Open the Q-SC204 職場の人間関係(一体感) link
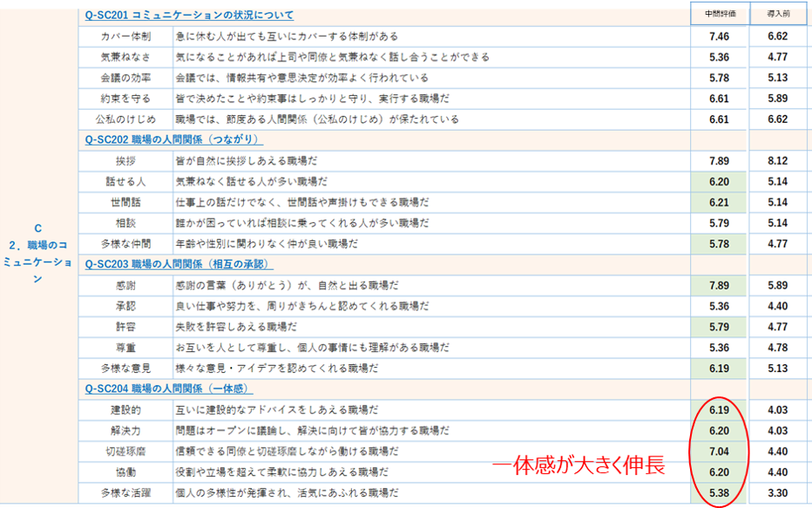The height and width of the screenshot is (508, 812). [169, 389]
